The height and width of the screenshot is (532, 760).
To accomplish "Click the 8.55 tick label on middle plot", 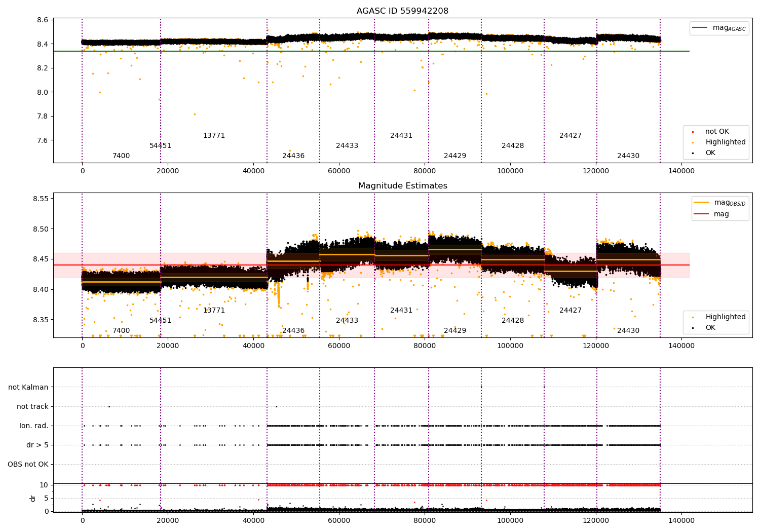I will click(x=41, y=199).
